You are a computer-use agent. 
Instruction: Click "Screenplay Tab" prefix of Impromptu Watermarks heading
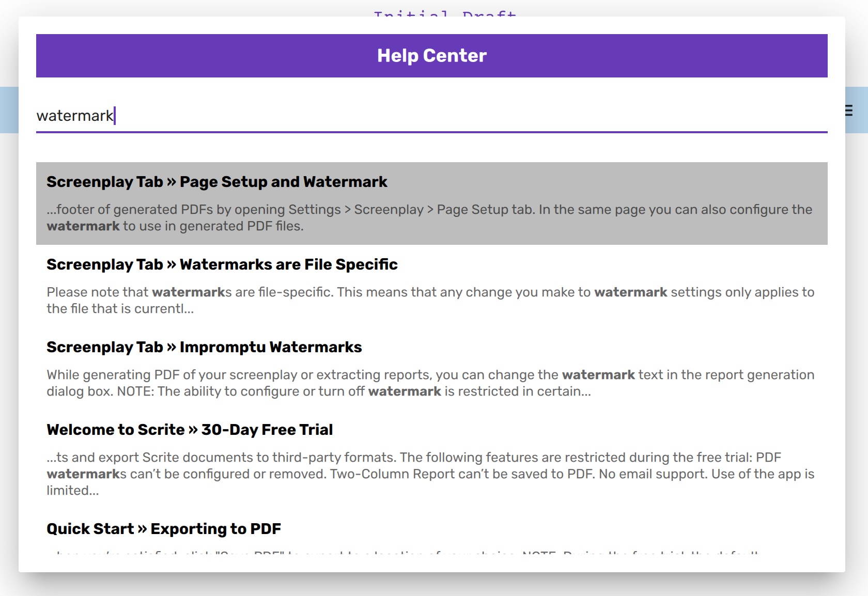pyautogui.click(x=105, y=347)
